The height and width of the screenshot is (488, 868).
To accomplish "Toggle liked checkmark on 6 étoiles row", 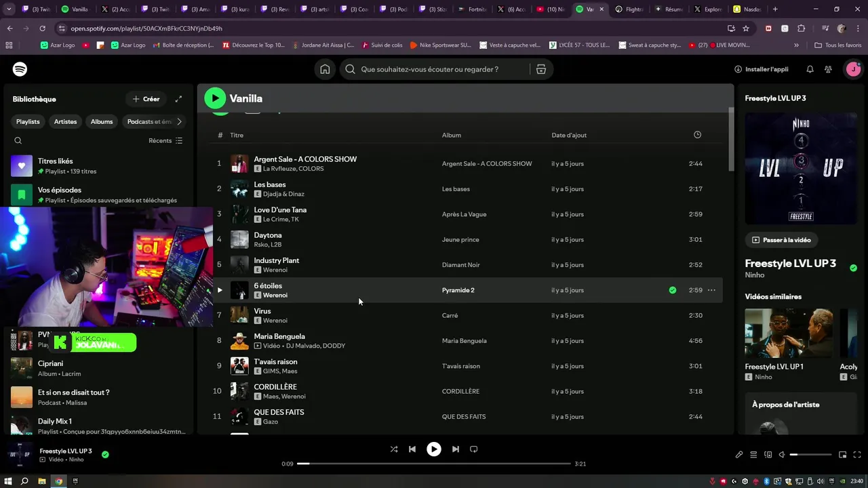I will [x=673, y=290].
